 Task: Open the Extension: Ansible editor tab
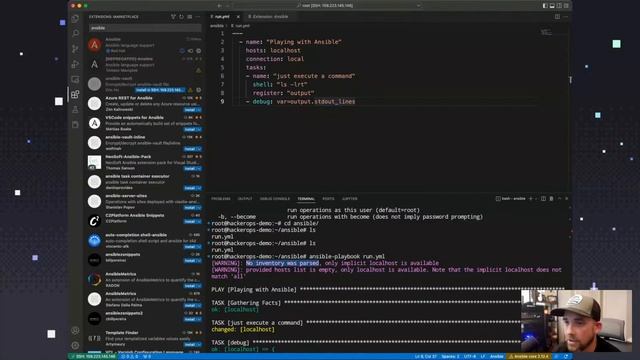[x=268, y=17]
